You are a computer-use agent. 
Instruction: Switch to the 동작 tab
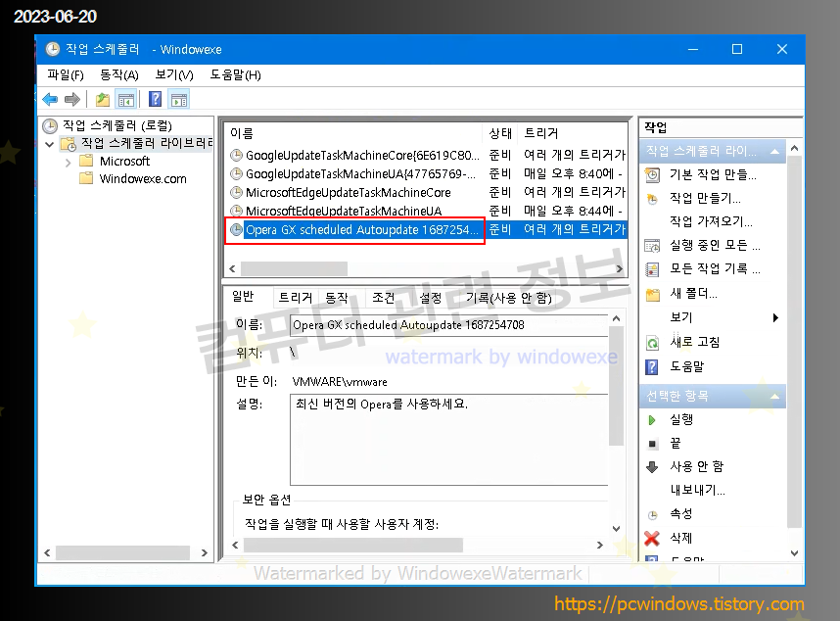337,298
